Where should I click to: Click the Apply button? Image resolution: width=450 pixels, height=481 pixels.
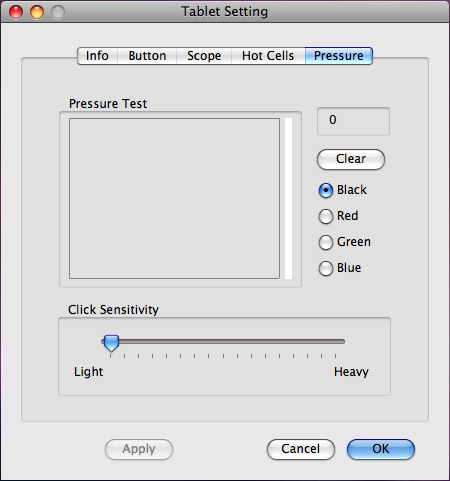click(139, 449)
